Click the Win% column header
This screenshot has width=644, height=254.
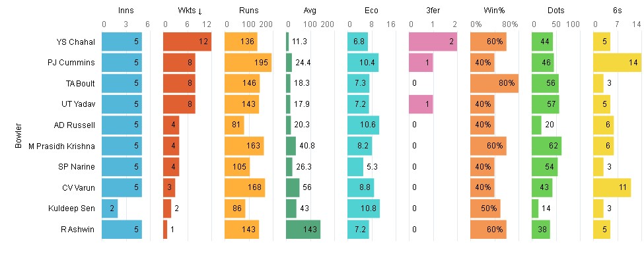494,11
